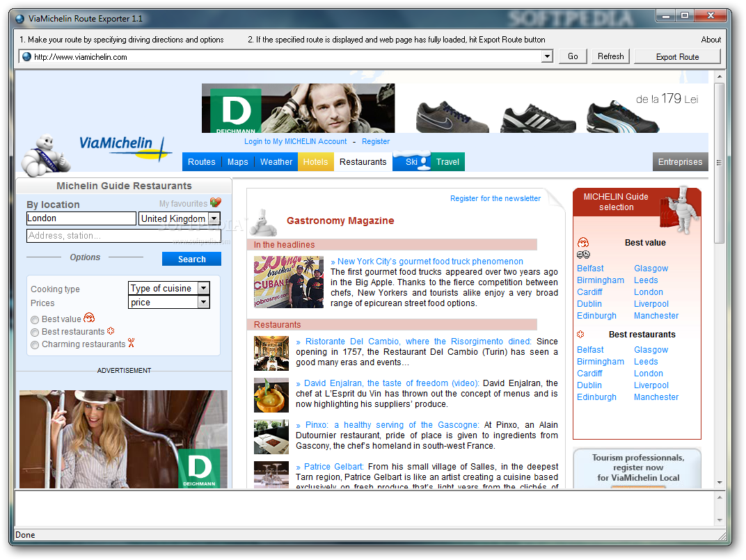Click the Michelin chef figure in the Guide selection panel
Viewport: 746px width, 560px height.
683,210
